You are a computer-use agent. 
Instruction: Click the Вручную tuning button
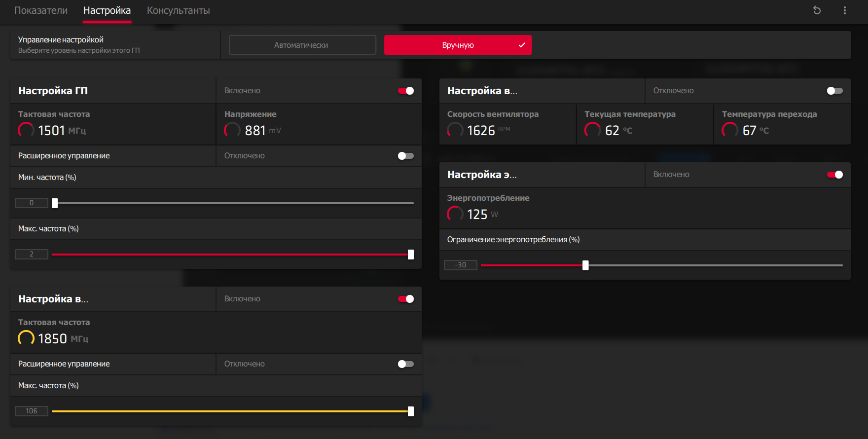(x=458, y=45)
